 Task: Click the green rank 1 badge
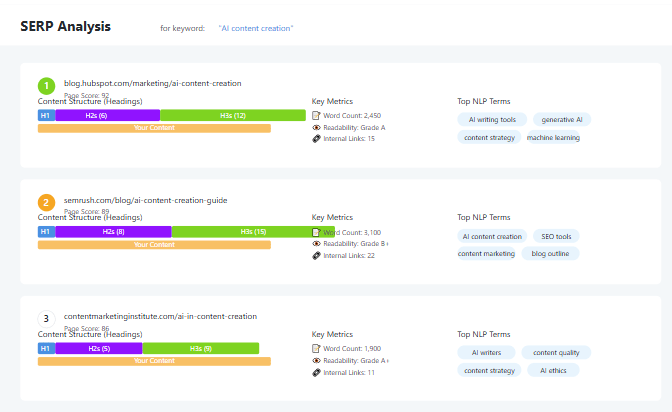[46, 86]
